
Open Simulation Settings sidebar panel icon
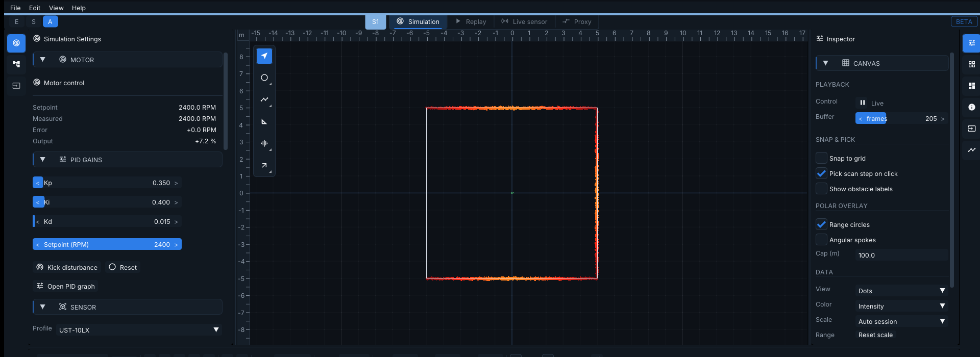[x=16, y=43]
